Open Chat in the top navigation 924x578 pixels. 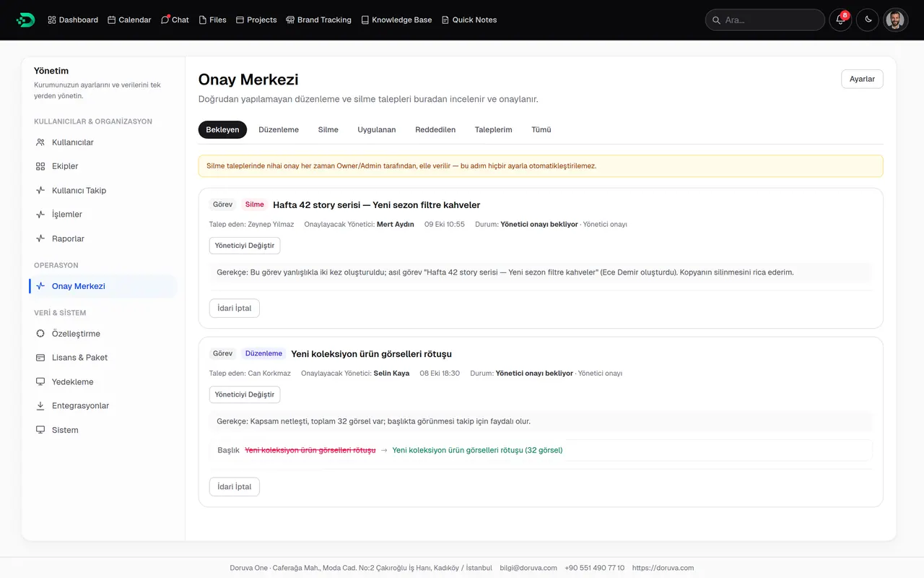pos(175,20)
